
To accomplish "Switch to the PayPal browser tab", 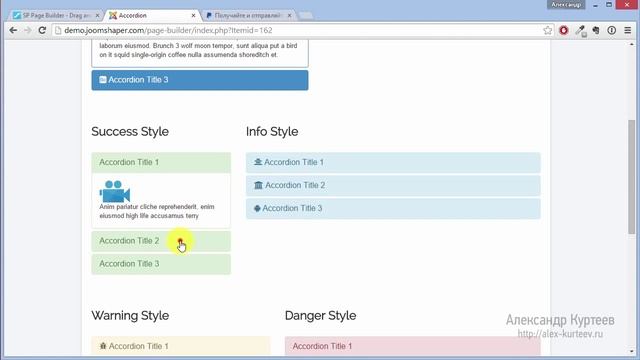I will [x=248, y=16].
